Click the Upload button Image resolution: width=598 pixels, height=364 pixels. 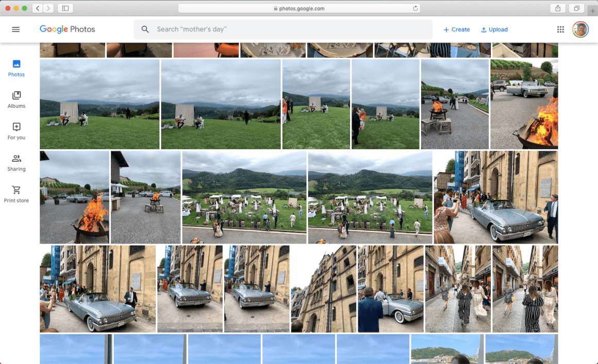[x=494, y=29]
